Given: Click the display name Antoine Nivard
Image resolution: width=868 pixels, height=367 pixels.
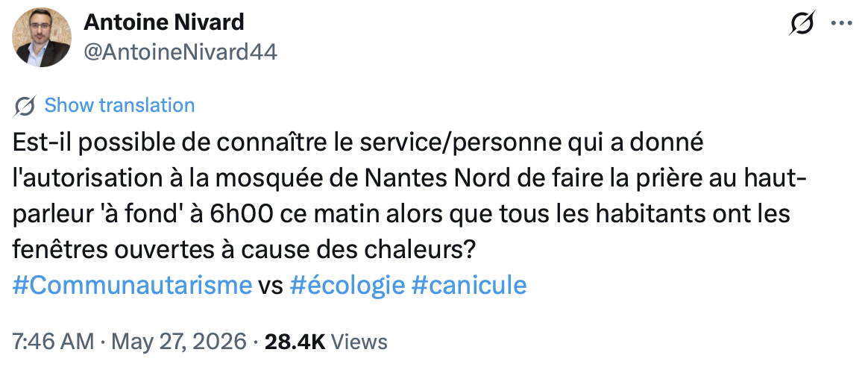Looking at the screenshot, I should point(164,22).
